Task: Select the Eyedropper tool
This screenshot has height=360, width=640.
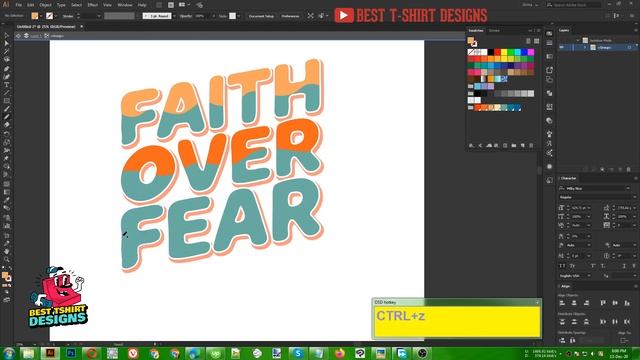Action: tap(7, 200)
